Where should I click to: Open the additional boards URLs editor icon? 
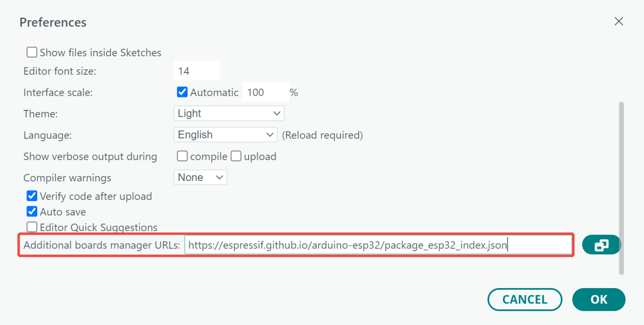tap(601, 245)
